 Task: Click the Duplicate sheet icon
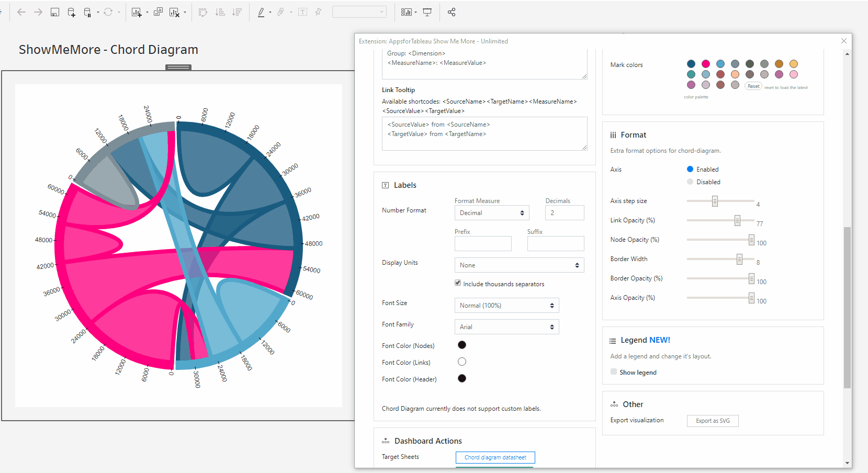point(158,12)
